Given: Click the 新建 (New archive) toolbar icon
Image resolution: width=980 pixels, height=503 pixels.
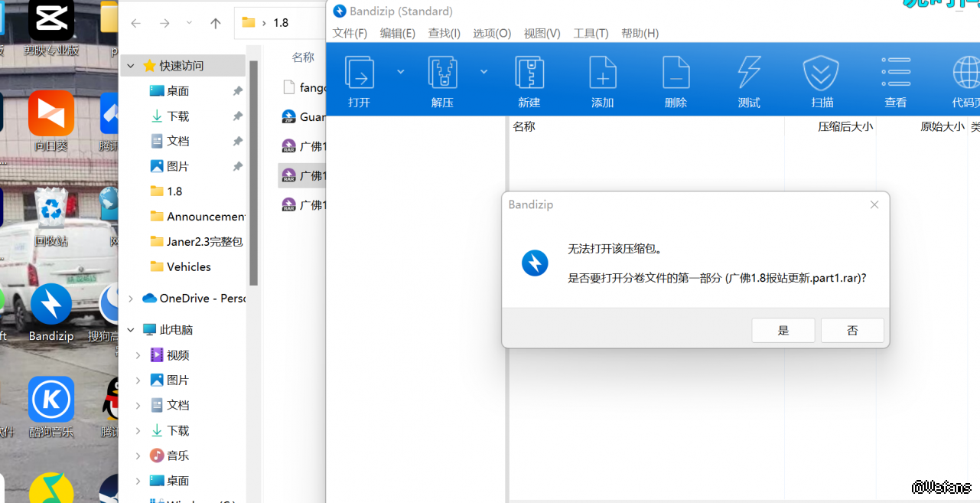Looking at the screenshot, I should coord(529,73).
